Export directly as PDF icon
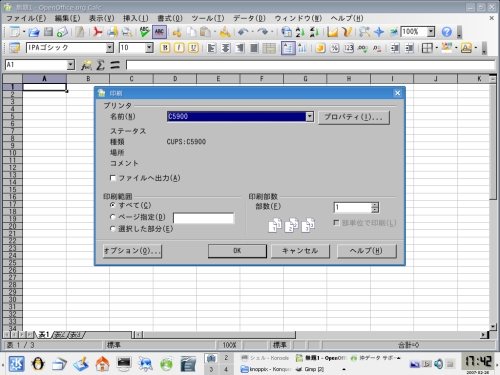This screenshot has height=375, width=500. coord(98,32)
